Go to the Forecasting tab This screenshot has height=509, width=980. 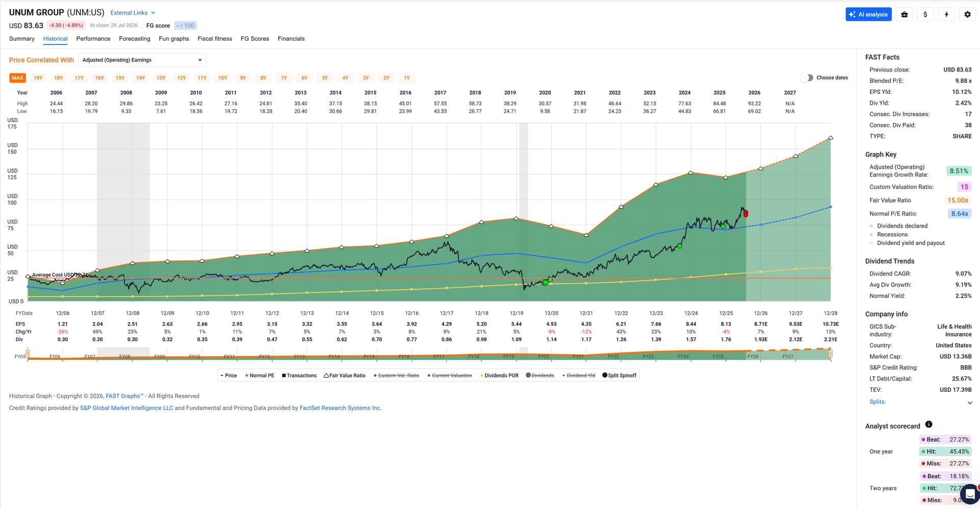coord(135,39)
